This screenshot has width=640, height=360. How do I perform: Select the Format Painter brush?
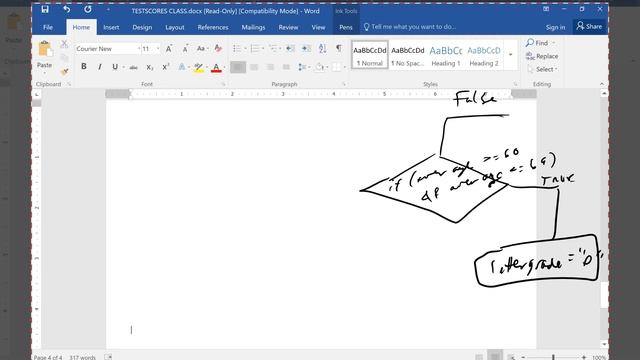pos(64,72)
